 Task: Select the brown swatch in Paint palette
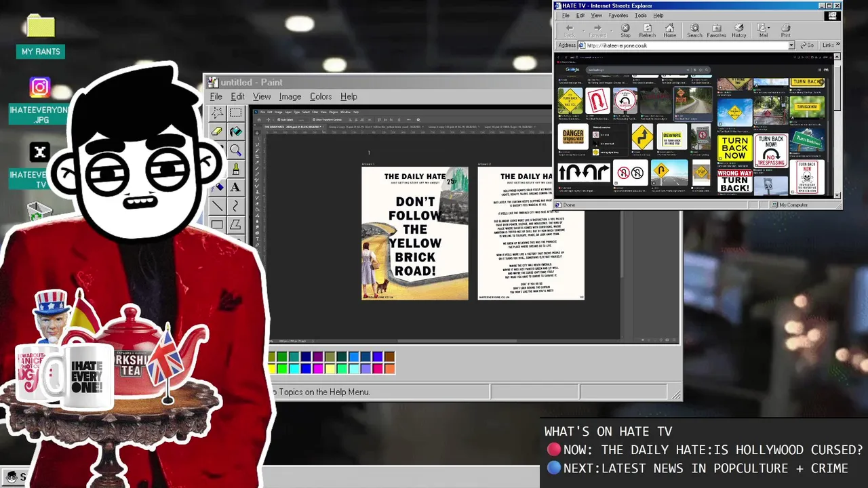click(x=390, y=357)
